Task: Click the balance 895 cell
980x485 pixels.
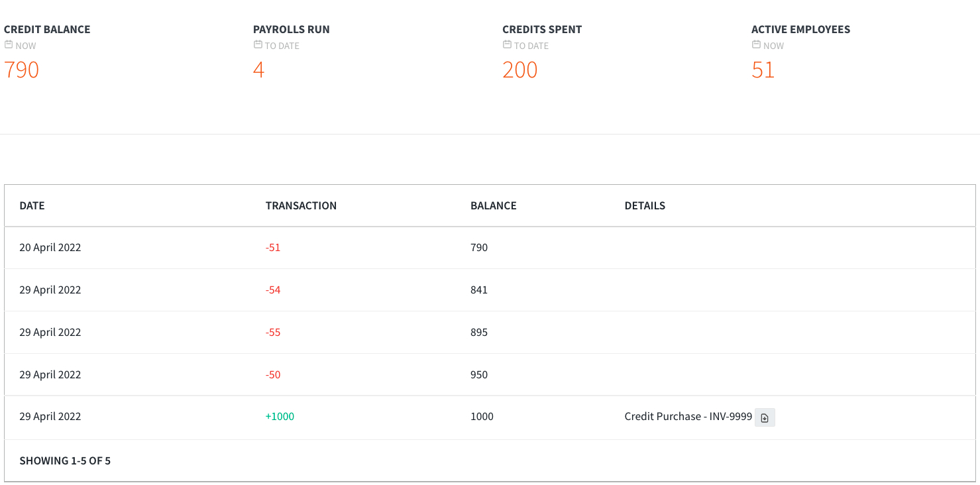Action: point(479,332)
